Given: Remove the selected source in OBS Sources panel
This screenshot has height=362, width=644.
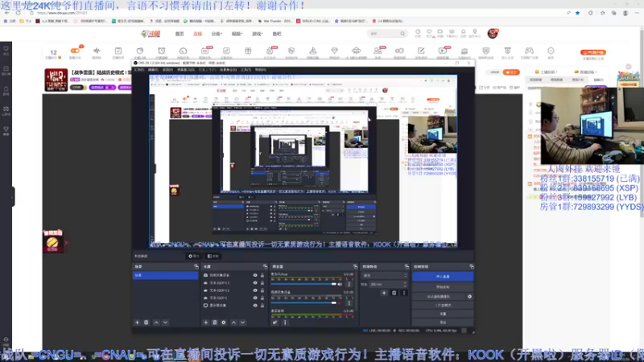Looking at the screenshot, I should 214,323.
